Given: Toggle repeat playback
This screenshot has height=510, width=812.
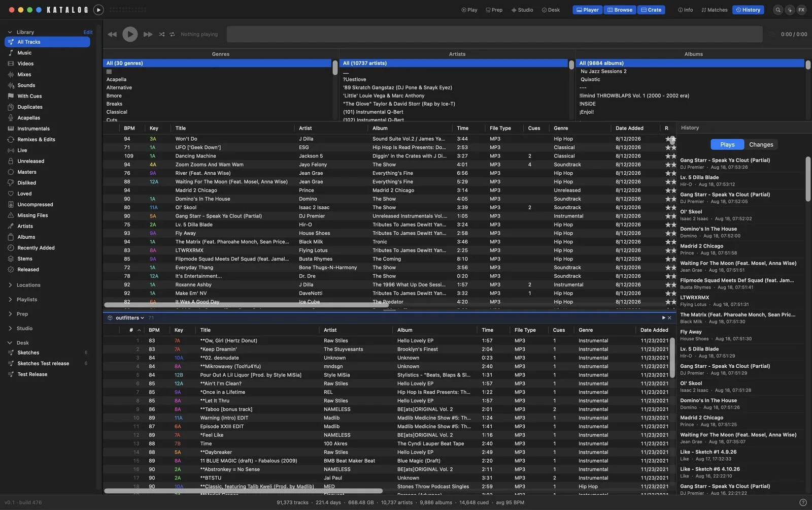Looking at the screenshot, I should pos(172,34).
